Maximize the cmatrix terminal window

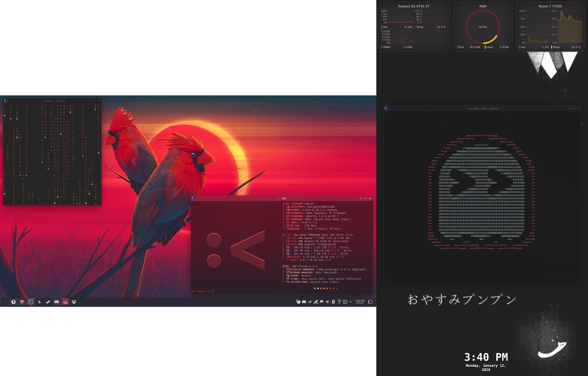pyautogui.click(x=94, y=101)
